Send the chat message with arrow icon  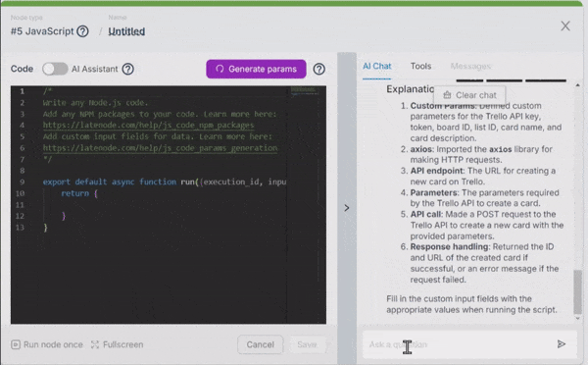[x=561, y=344]
